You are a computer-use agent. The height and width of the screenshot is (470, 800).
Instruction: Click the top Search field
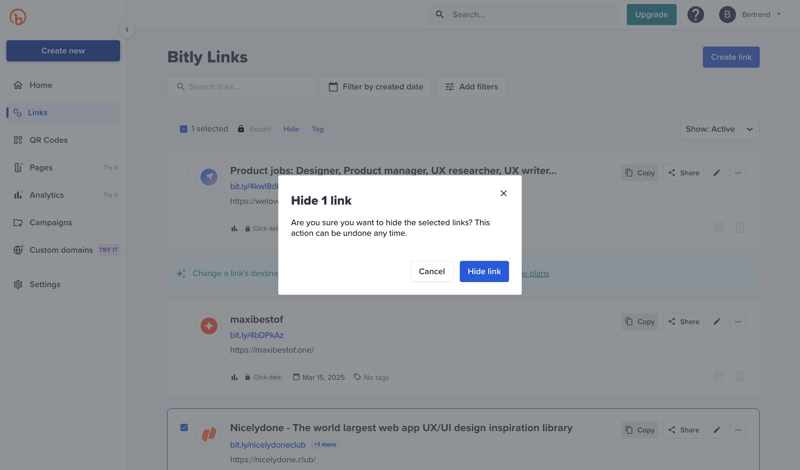click(x=523, y=14)
